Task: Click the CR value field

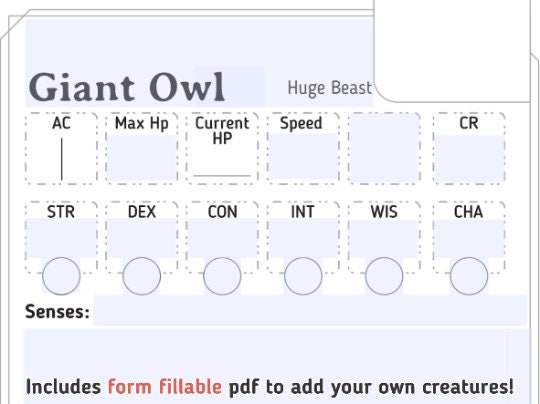Action: point(469,158)
